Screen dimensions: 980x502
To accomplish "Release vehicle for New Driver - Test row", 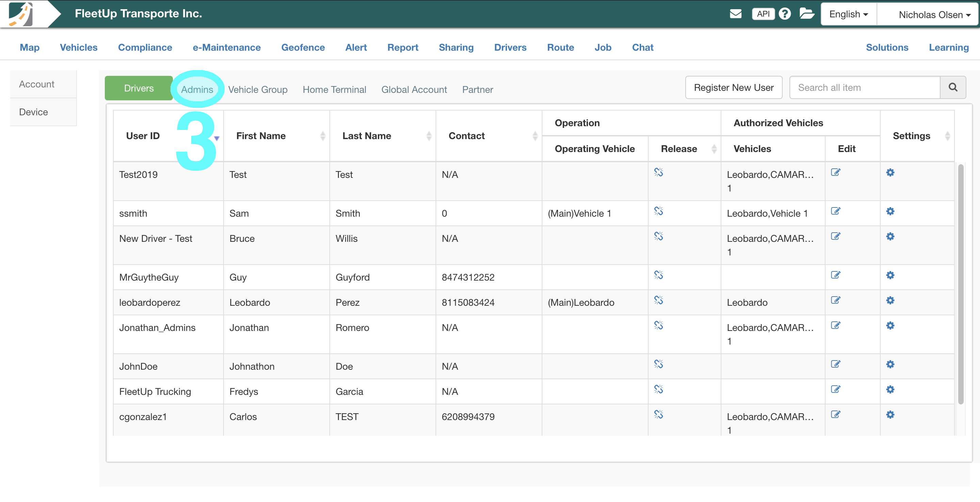I will [658, 236].
